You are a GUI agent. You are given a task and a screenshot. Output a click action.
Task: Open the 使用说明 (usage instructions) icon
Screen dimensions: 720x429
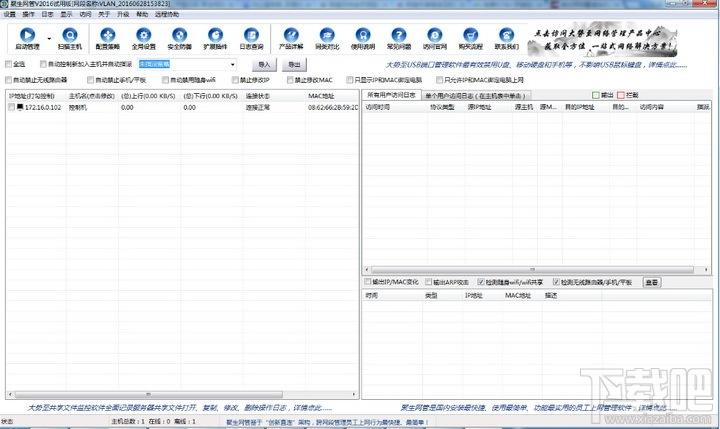pyautogui.click(x=363, y=35)
